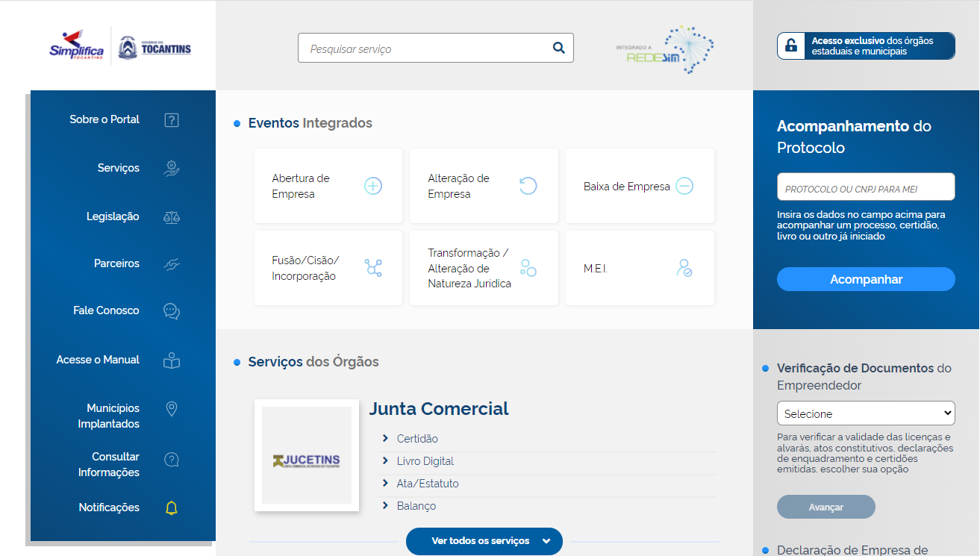Click the padlock icon for exclusive access
The image size is (980, 556).
point(791,46)
